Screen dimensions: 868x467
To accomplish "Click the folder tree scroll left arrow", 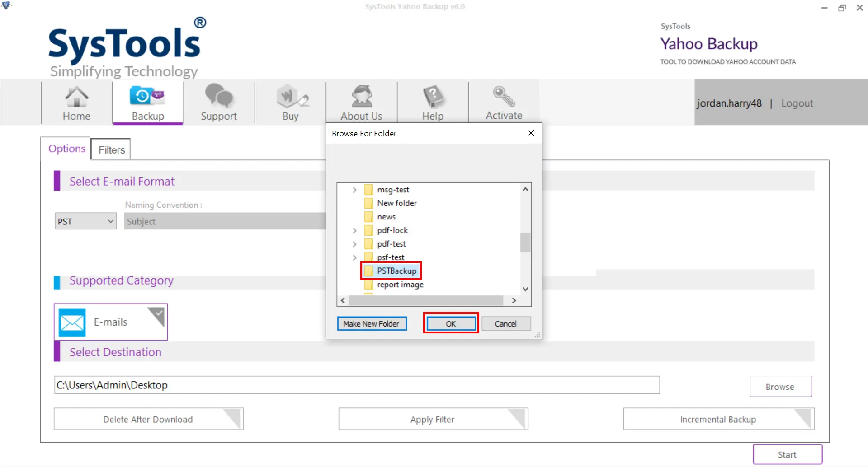I will coord(343,300).
